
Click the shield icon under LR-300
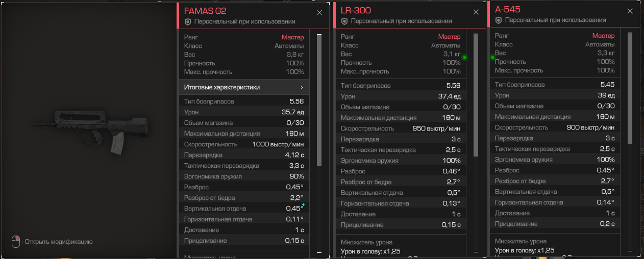click(x=344, y=21)
